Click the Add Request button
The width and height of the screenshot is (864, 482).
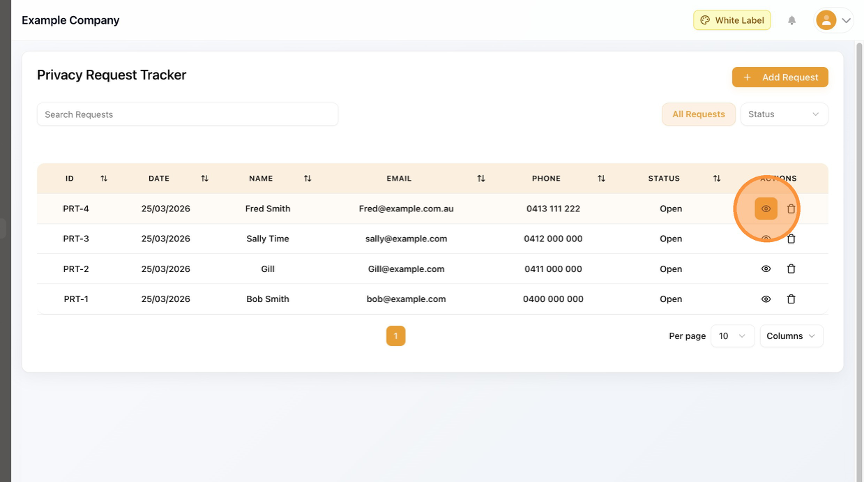click(780, 77)
